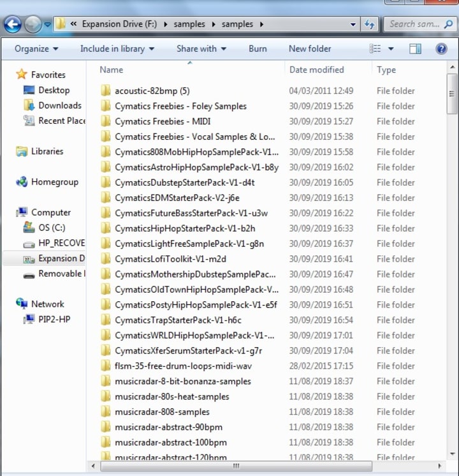Click the New folder button
This screenshot has height=476, width=459.
point(310,49)
